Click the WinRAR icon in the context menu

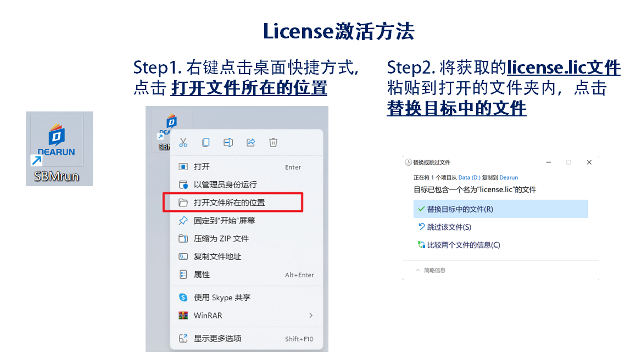183,315
